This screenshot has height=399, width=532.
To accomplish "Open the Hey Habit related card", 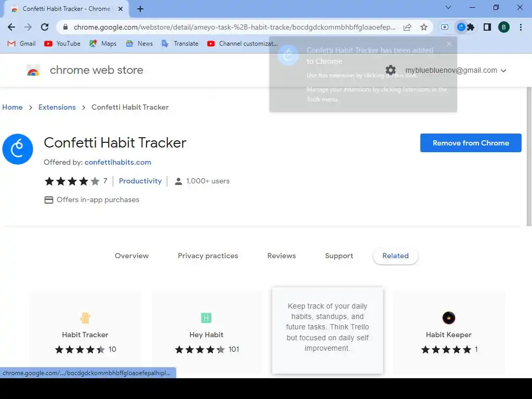I will pyautogui.click(x=206, y=332).
